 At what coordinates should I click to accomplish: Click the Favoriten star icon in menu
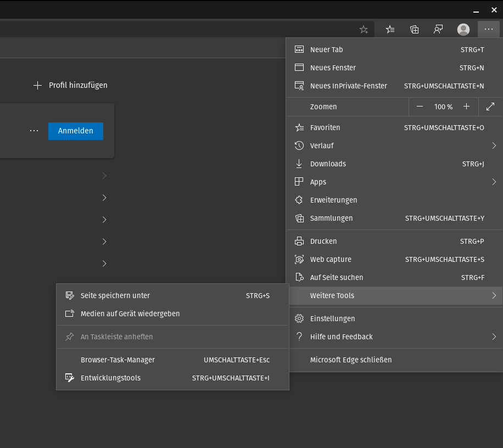point(299,127)
